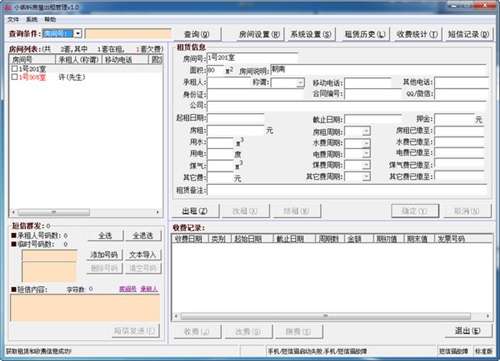Open the 房租周期 dropdown
500x361 pixels.
coord(366,131)
